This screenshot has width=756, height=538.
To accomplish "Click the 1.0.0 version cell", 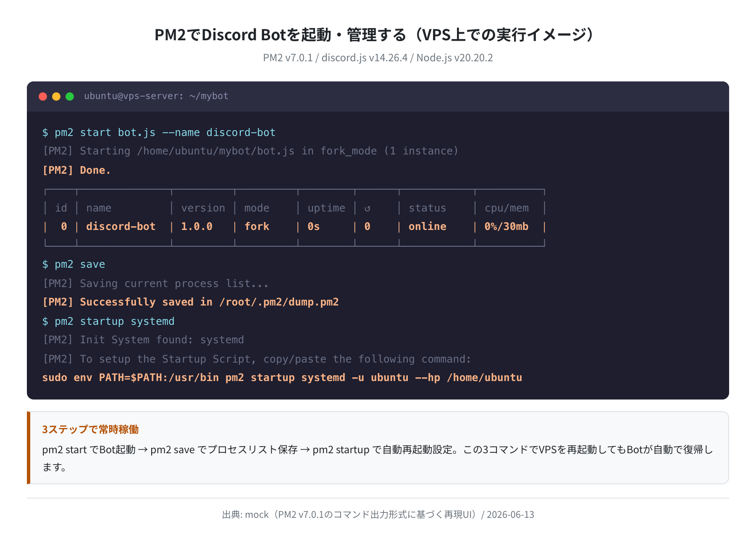I will click(197, 227).
